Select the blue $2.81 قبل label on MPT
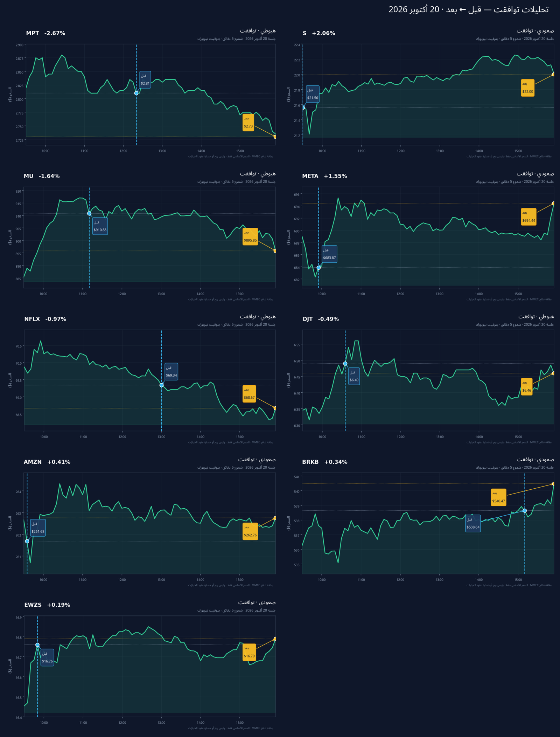The width and height of the screenshot is (560, 737). pyautogui.click(x=145, y=80)
